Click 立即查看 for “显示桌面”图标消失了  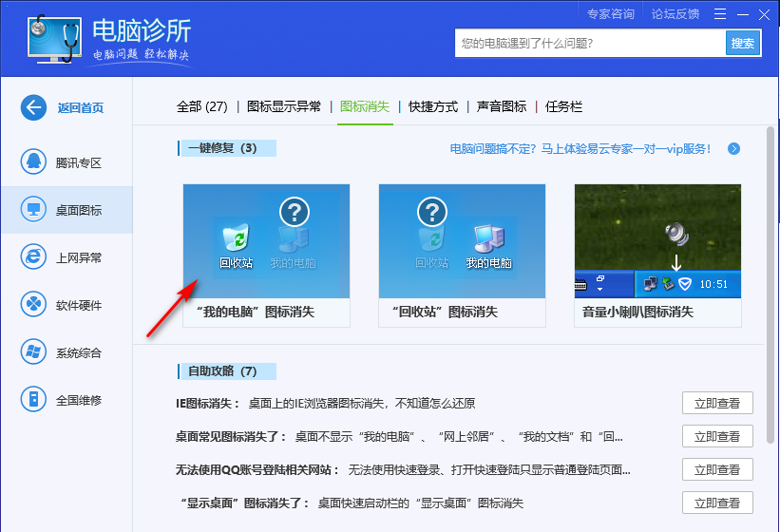tap(717, 503)
